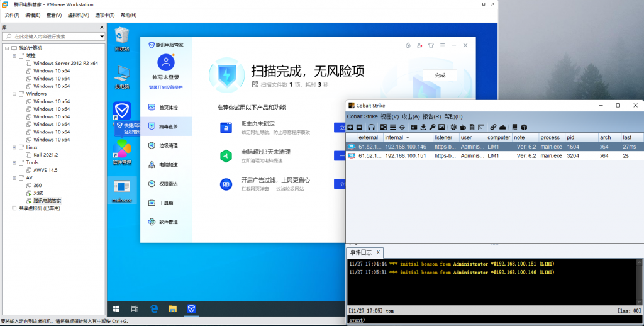Click the cube About icon in Cobalt Strike toolbar
644x326 pixels.
coord(524,127)
